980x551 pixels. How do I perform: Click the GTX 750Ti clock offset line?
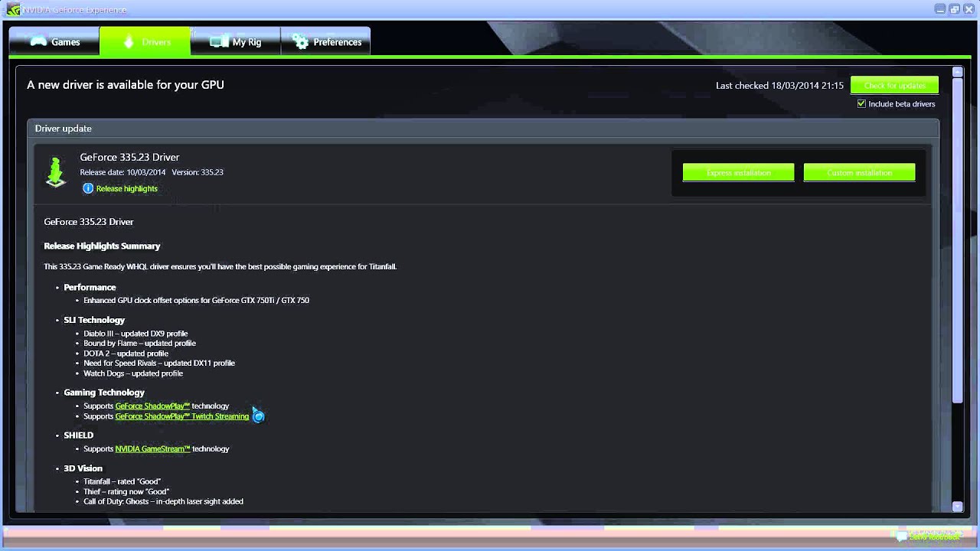click(x=196, y=300)
